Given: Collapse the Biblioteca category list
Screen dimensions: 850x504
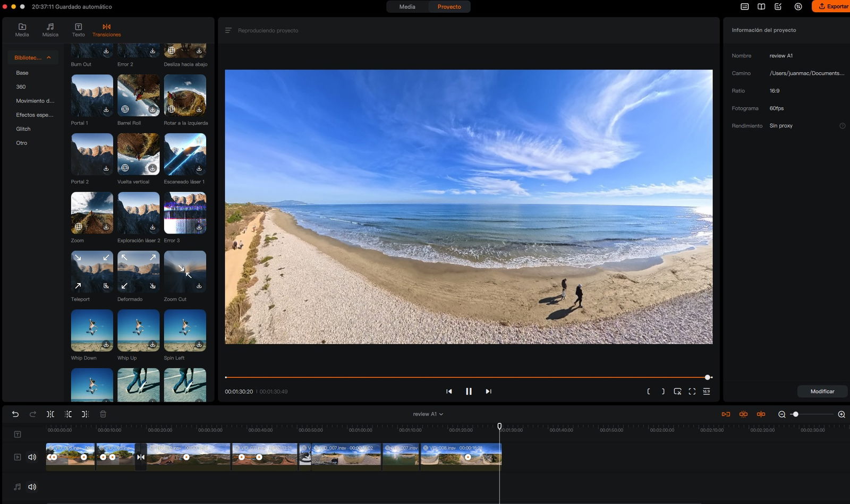Looking at the screenshot, I should click(49, 57).
